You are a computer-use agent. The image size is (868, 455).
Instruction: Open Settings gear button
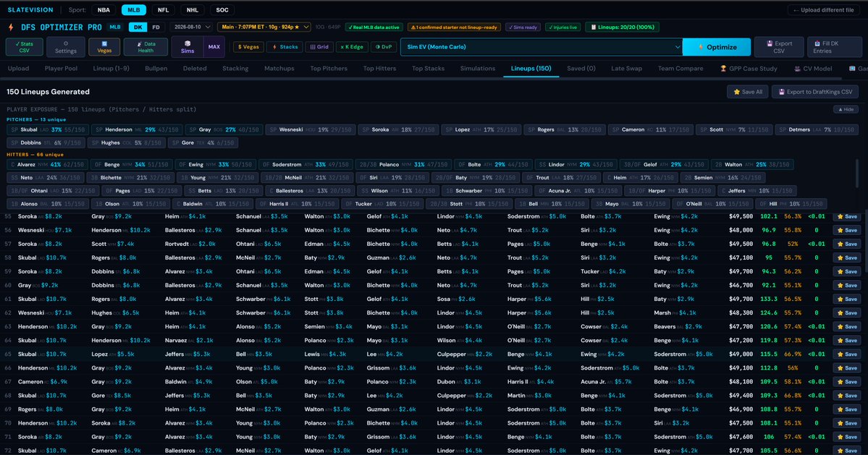tap(66, 47)
